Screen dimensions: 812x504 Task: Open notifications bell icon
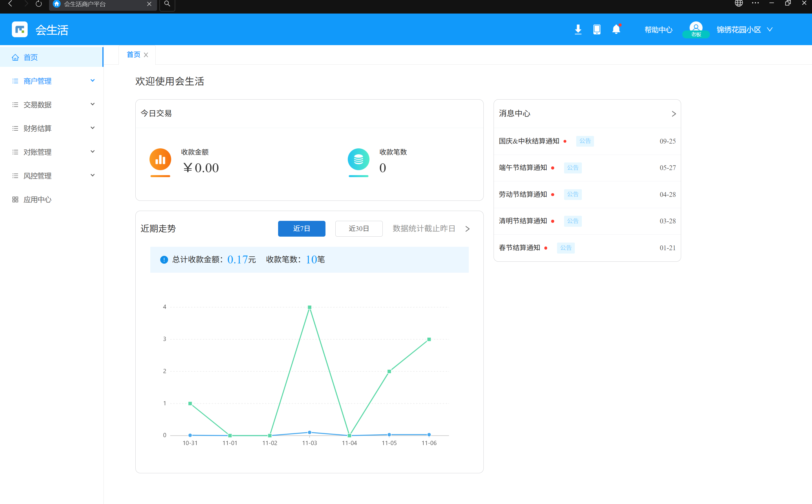(x=616, y=29)
